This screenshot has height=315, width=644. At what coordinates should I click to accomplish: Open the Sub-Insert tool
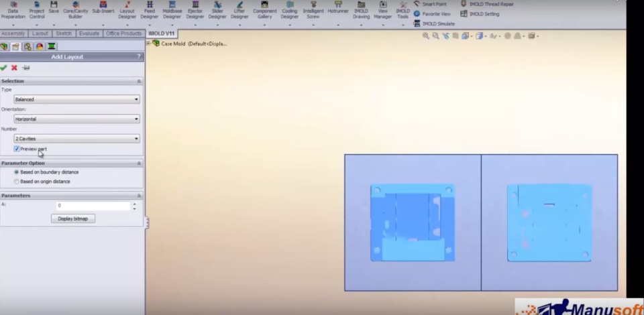(x=103, y=8)
